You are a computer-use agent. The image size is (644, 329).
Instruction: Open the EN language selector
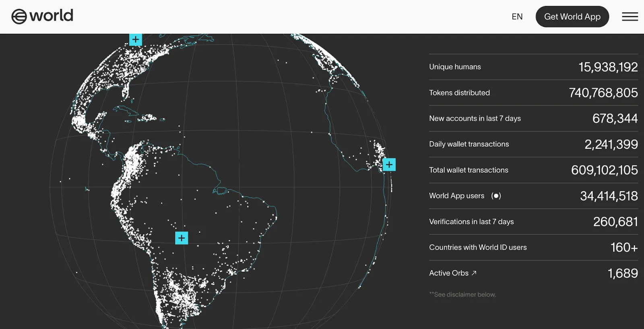pyautogui.click(x=517, y=17)
